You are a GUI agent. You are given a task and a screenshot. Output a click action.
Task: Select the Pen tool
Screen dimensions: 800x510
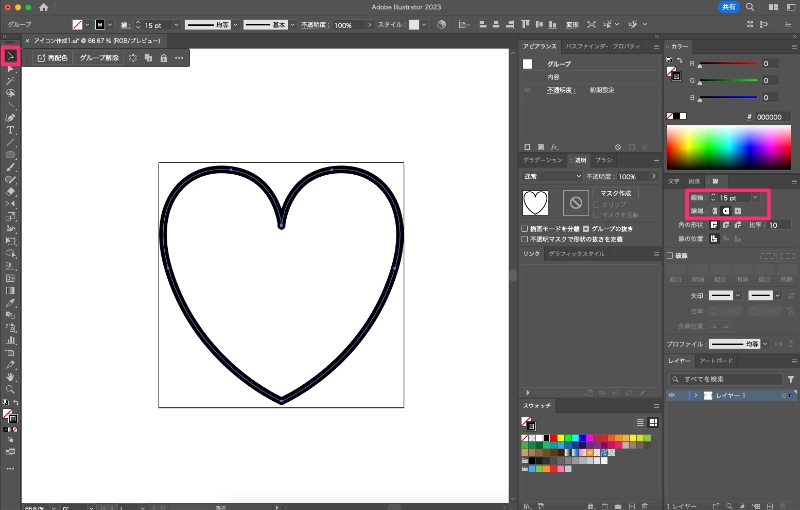click(10, 118)
